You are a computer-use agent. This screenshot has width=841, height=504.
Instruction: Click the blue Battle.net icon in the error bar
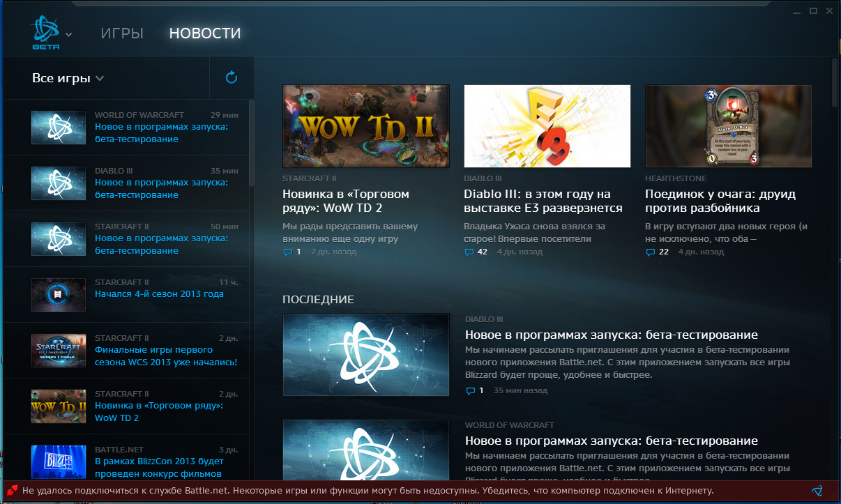(x=818, y=491)
